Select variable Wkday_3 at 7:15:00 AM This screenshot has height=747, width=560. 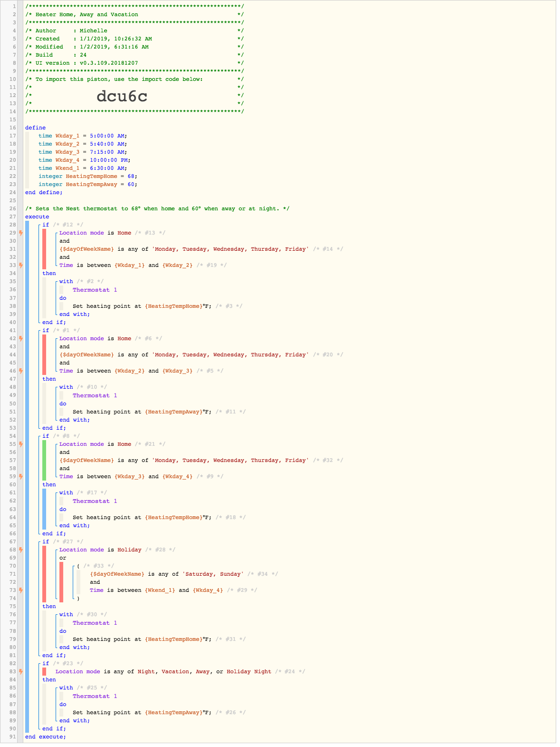coord(83,152)
